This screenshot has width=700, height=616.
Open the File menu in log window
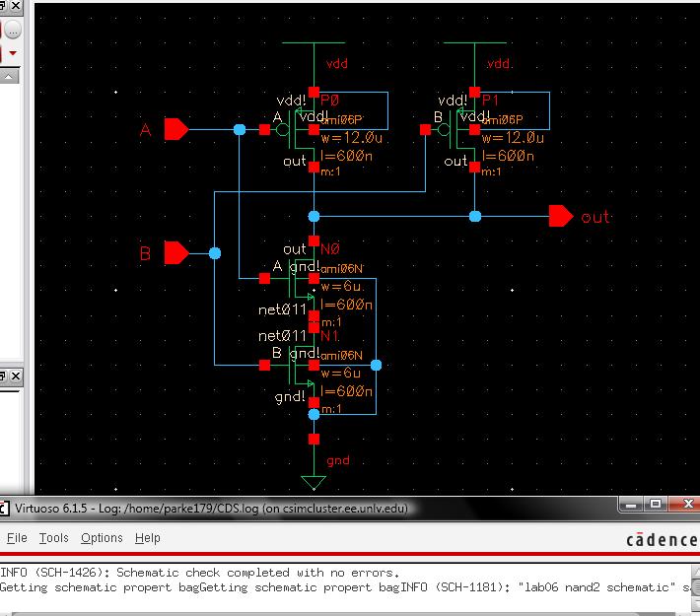point(17,538)
